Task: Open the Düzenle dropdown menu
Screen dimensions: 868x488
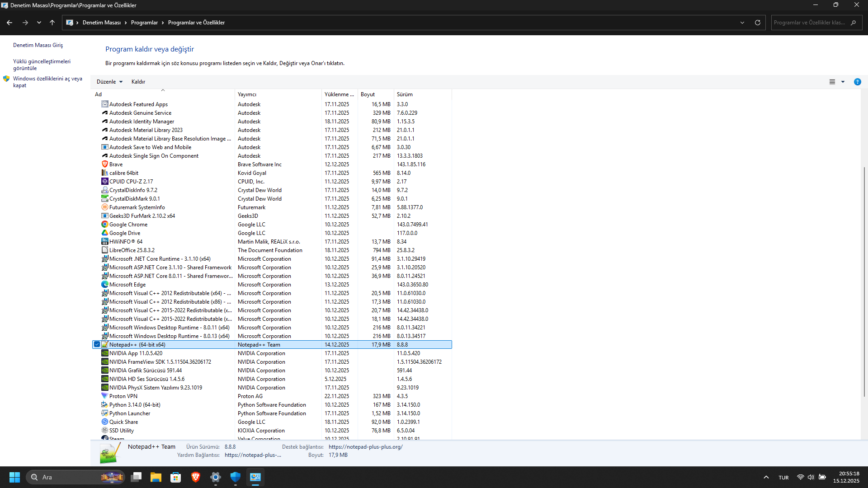Action: pos(109,82)
